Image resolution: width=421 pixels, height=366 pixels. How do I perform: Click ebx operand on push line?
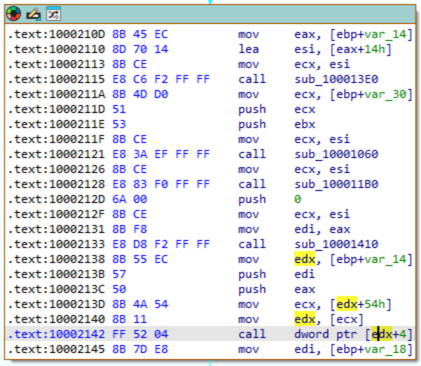(305, 124)
